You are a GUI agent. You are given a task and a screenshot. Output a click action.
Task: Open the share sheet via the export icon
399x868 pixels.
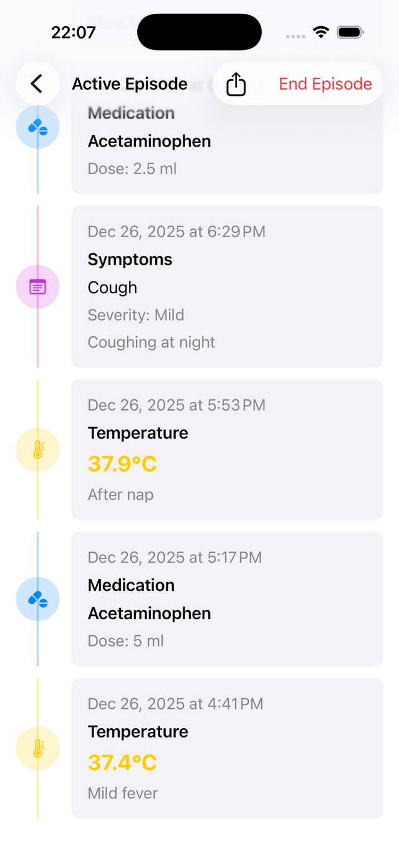(236, 84)
